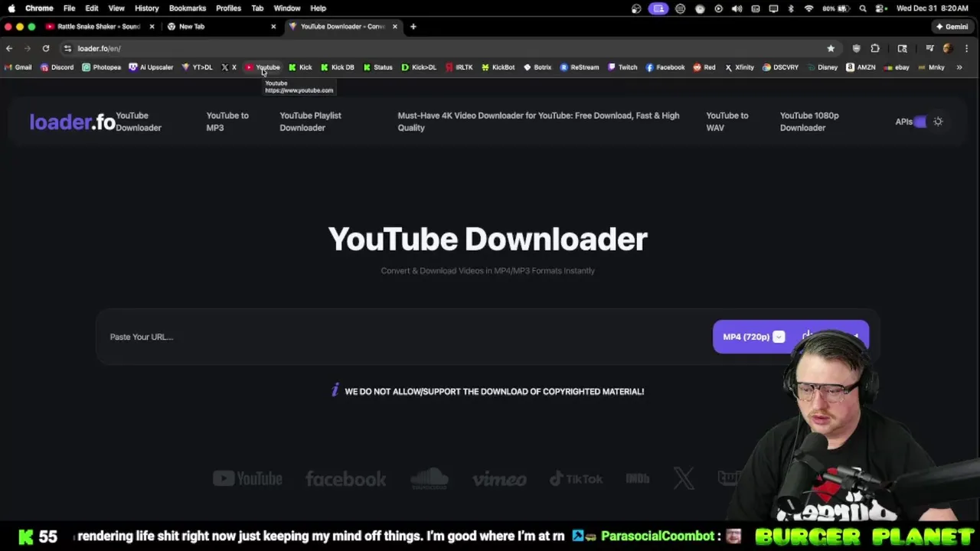Open the Status bookmark

378,67
